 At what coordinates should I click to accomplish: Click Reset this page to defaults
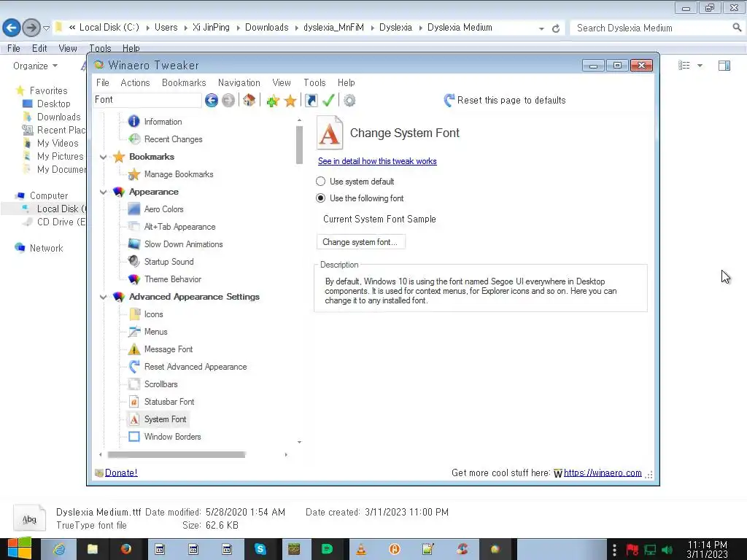click(x=505, y=100)
